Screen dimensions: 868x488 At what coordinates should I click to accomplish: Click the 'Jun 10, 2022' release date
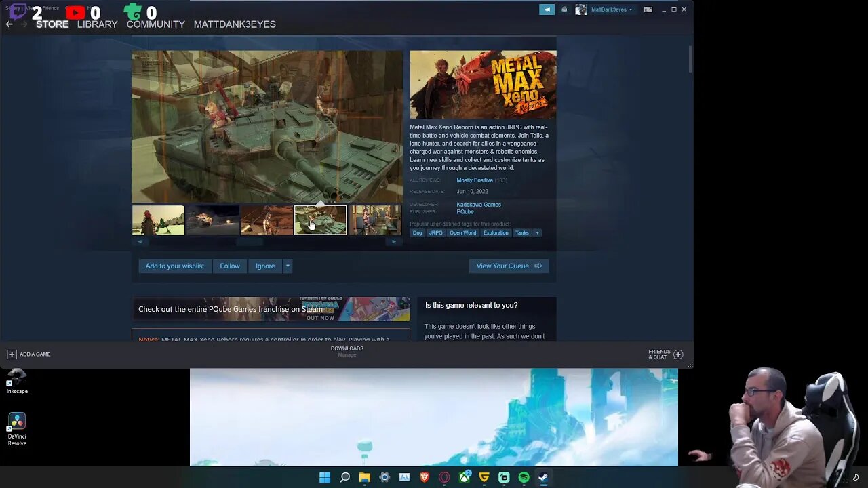[472, 192]
